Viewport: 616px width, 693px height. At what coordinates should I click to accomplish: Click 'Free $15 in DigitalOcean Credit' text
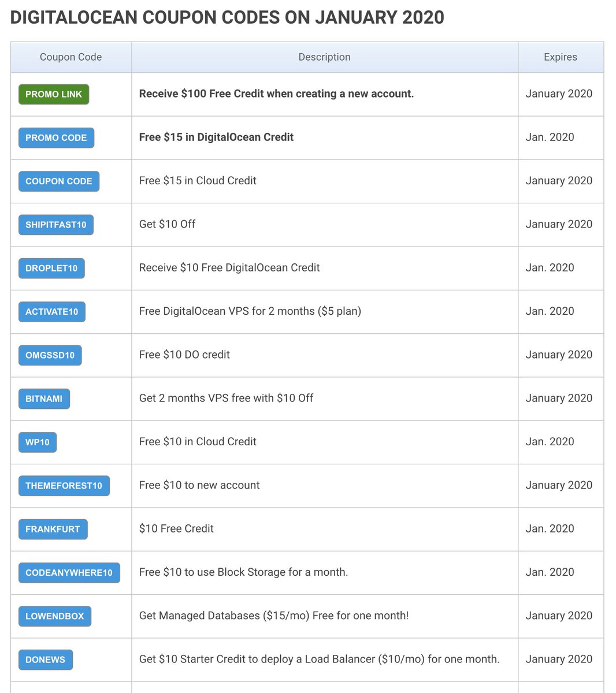pos(216,137)
